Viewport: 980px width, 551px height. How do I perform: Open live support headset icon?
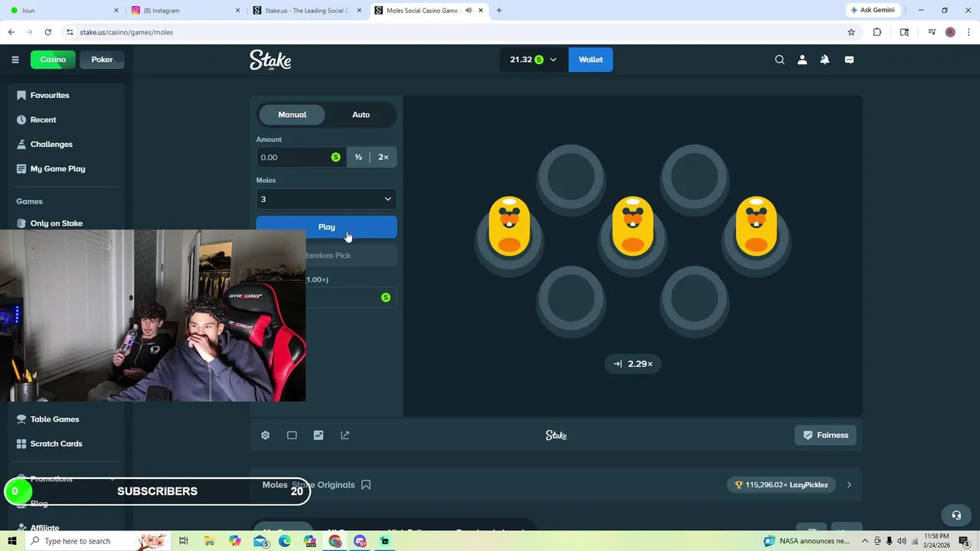(955, 515)
